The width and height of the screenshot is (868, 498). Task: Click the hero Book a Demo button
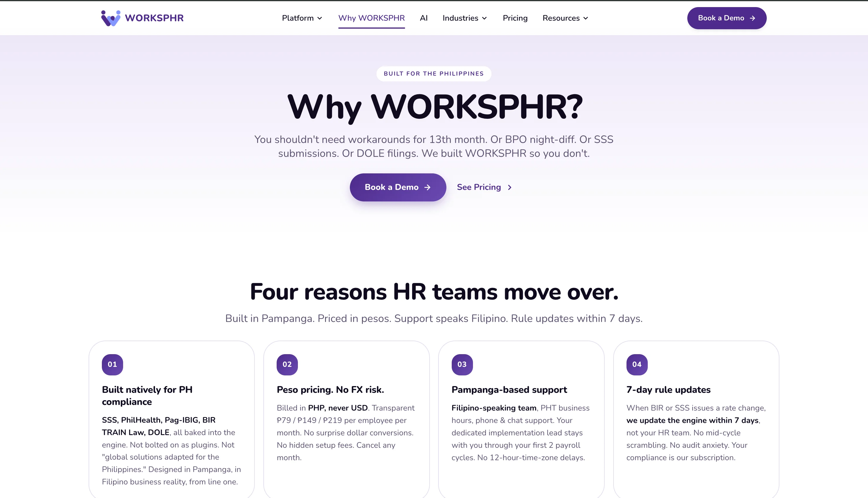coord(398,188)
